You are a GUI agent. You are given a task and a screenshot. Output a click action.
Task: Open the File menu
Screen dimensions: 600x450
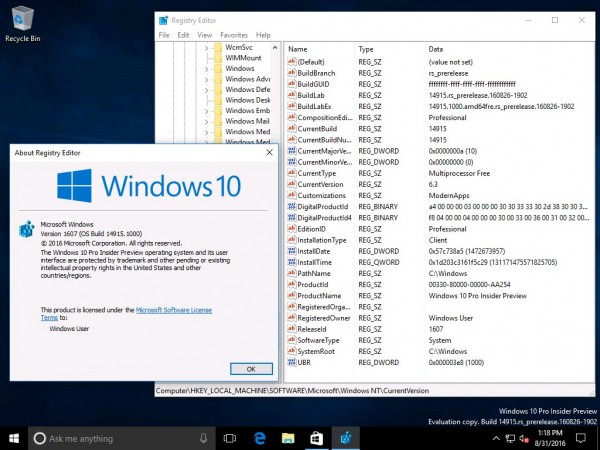(164, 35)
